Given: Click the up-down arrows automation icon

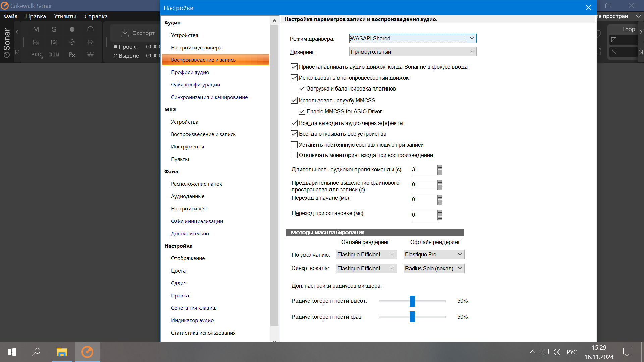Looking at the screenshot, I should click(72, 42).
